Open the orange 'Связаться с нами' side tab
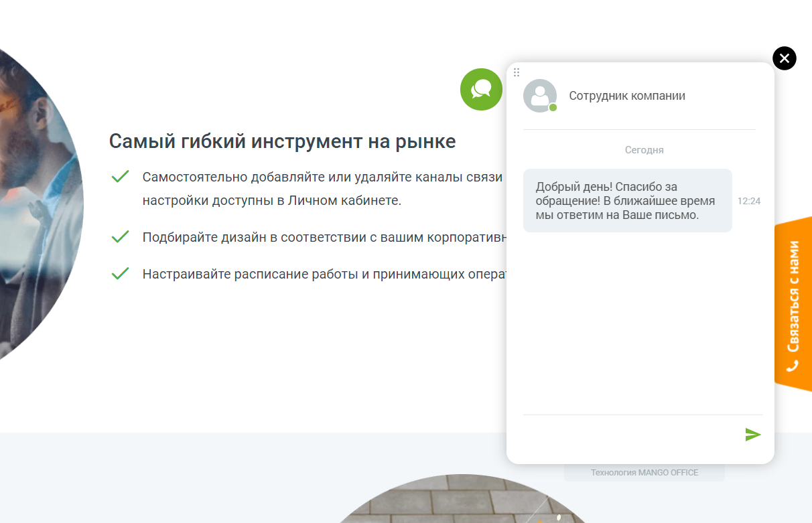The height and width of the screenshot is (523, 812). (x=793, y=303)
